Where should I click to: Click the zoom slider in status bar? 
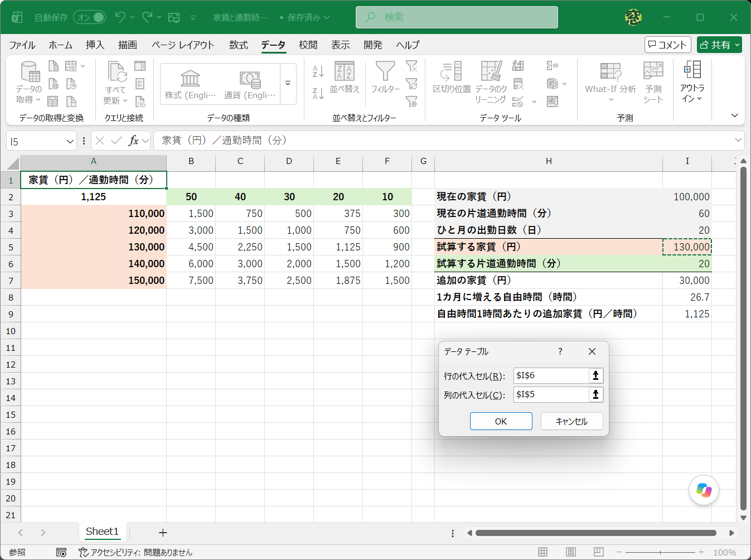coord(660,552)
